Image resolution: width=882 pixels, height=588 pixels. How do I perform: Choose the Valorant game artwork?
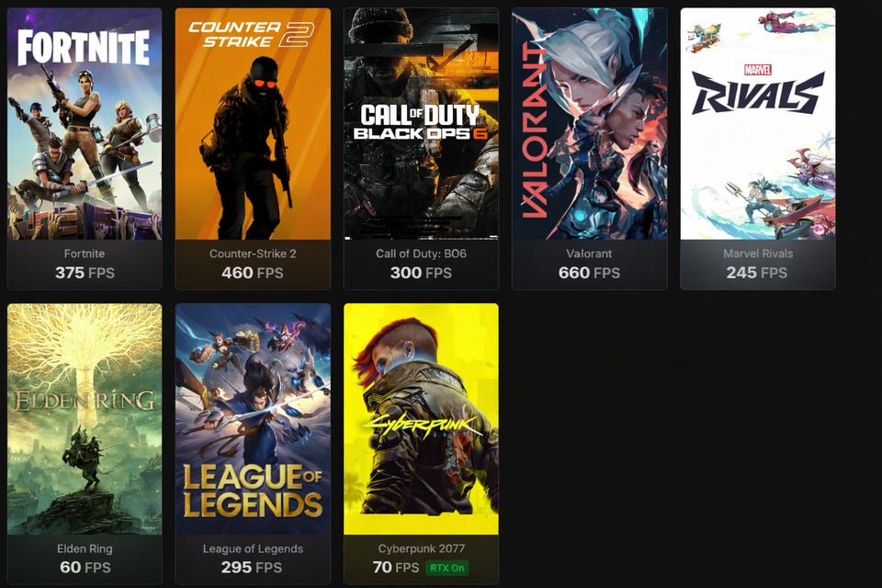coord(590,124)
